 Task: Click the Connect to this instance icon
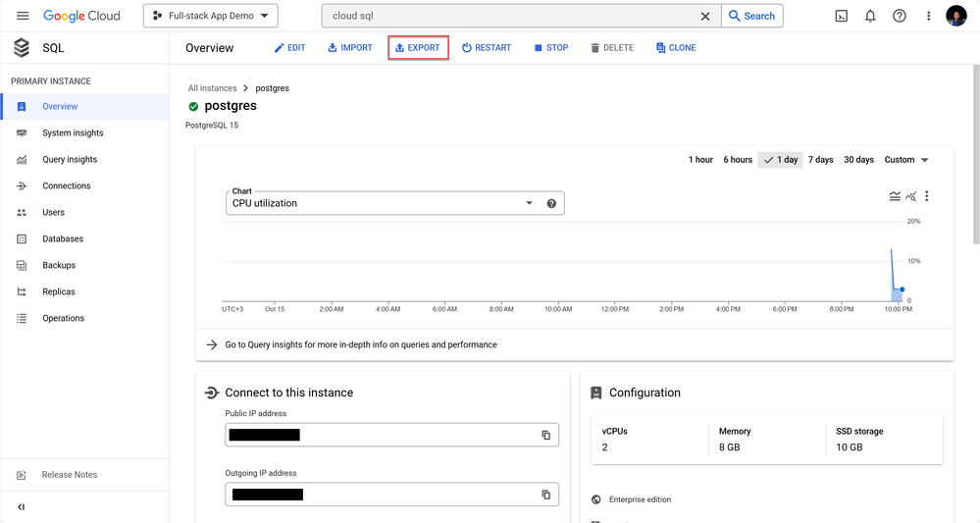click(212, 392)
